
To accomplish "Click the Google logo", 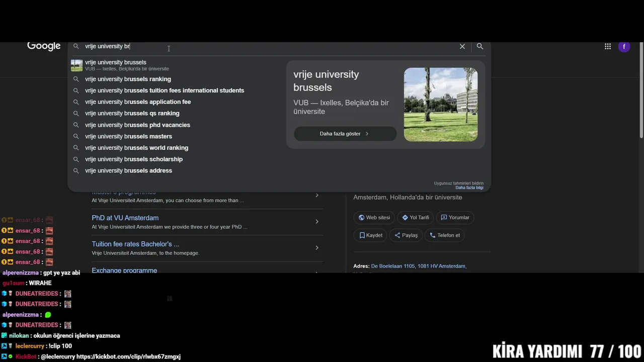I will [44, 46].
